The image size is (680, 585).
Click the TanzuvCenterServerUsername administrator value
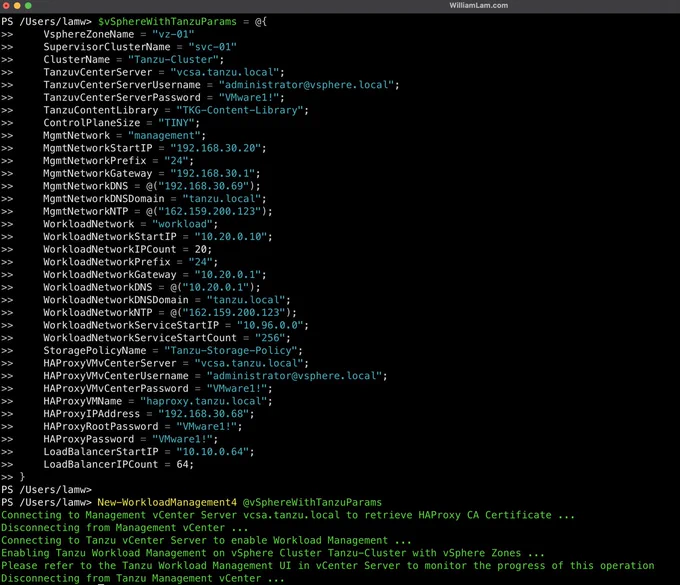point(306,85)
